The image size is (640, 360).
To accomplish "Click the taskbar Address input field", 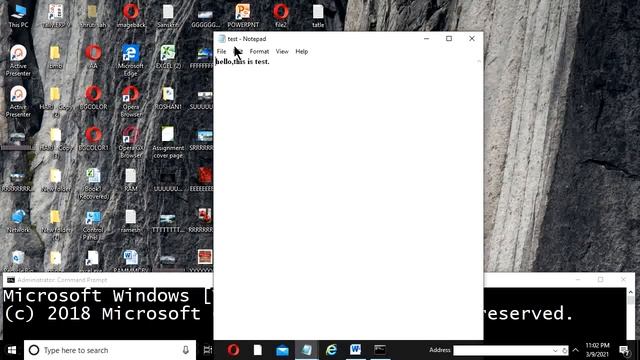I will 502,350.
